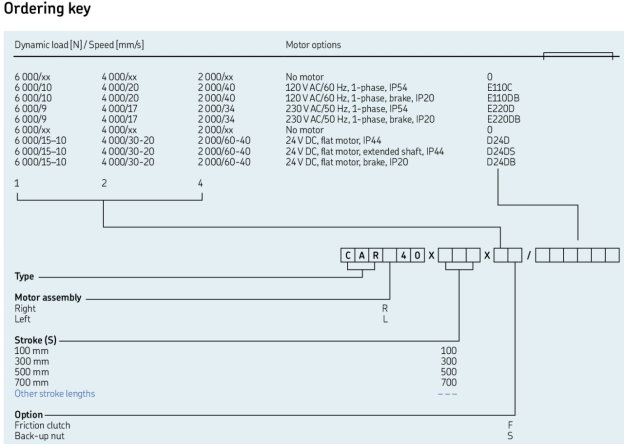Click the 'Type' label

(x=24, y=275)
